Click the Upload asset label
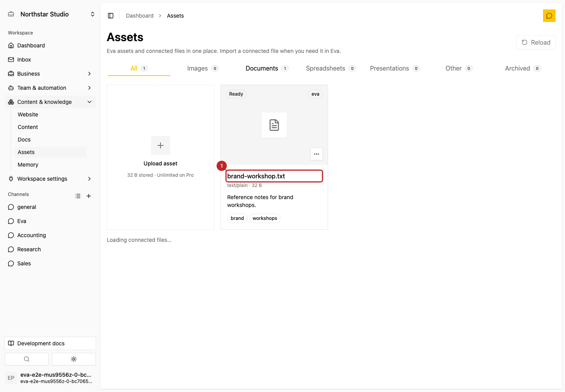Screen dimensions: 565x392 click(160, 163)
